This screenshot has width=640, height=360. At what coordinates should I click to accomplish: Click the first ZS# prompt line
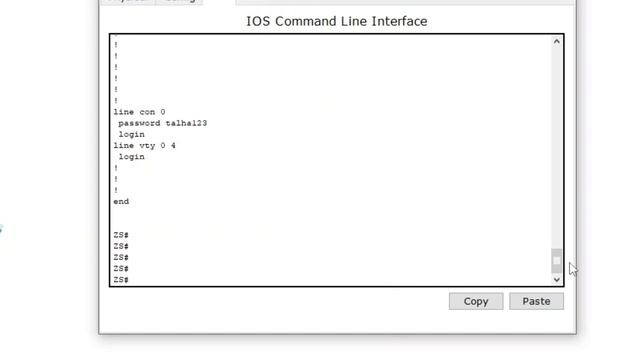[x=121, y=235]
